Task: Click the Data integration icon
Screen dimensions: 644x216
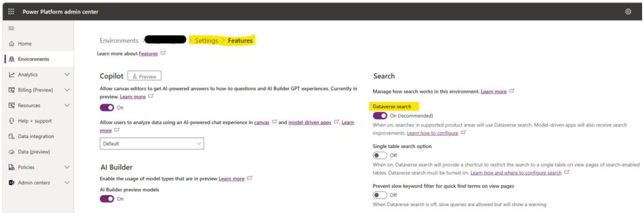Action: pyautogui.click(x=11, y=136)
